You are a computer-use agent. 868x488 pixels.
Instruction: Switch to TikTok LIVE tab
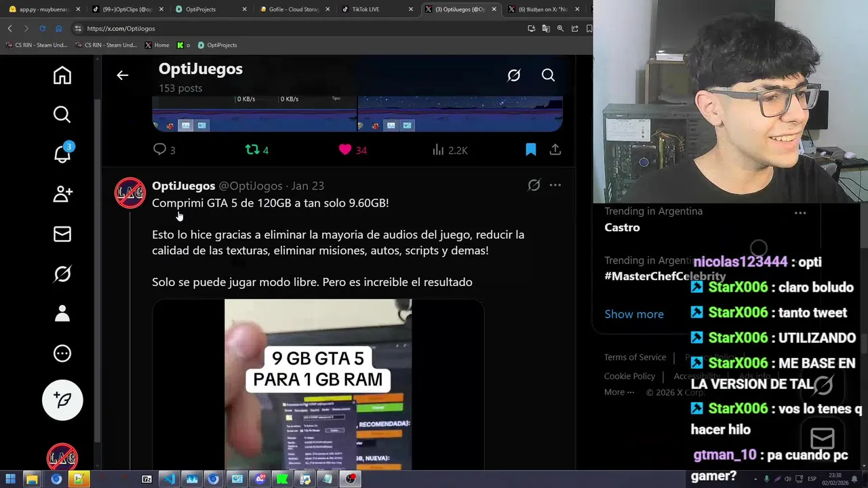(x=376, y=9)
